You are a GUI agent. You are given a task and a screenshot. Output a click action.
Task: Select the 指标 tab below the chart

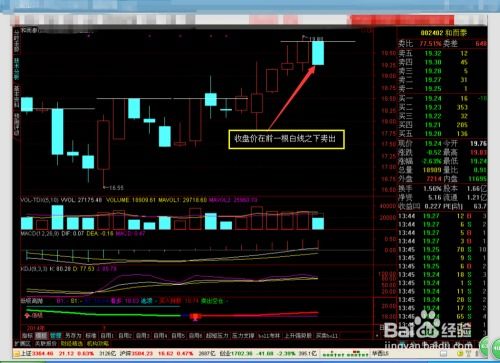pyautogui.click(x=27, y=335)
